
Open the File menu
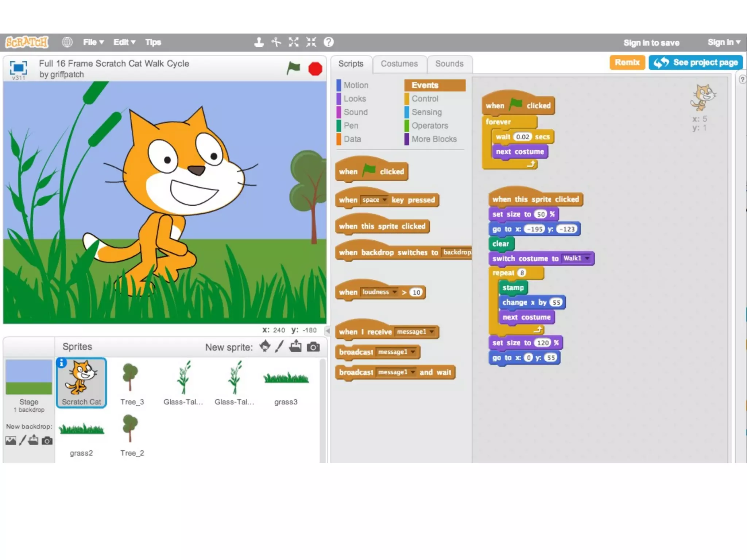click(93, 42)
